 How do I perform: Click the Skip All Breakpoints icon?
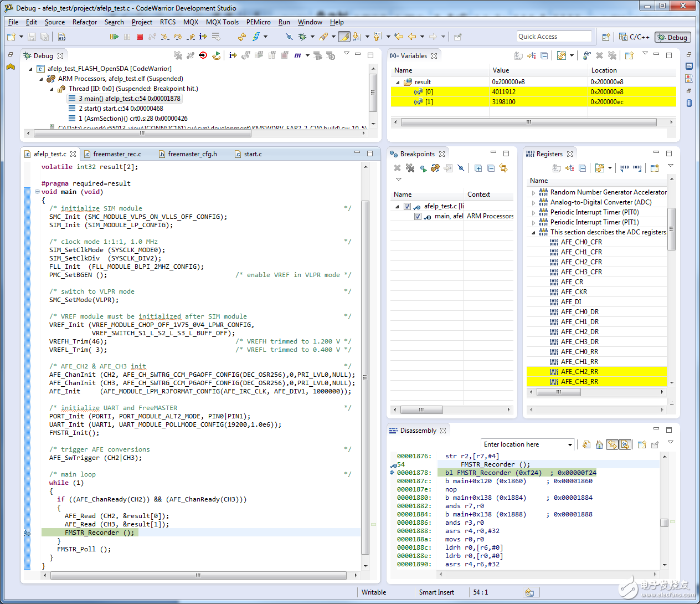tap(461, 168)
